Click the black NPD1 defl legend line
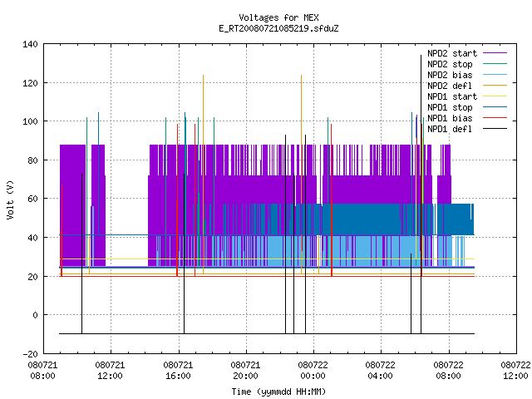 tap(495, 129)
